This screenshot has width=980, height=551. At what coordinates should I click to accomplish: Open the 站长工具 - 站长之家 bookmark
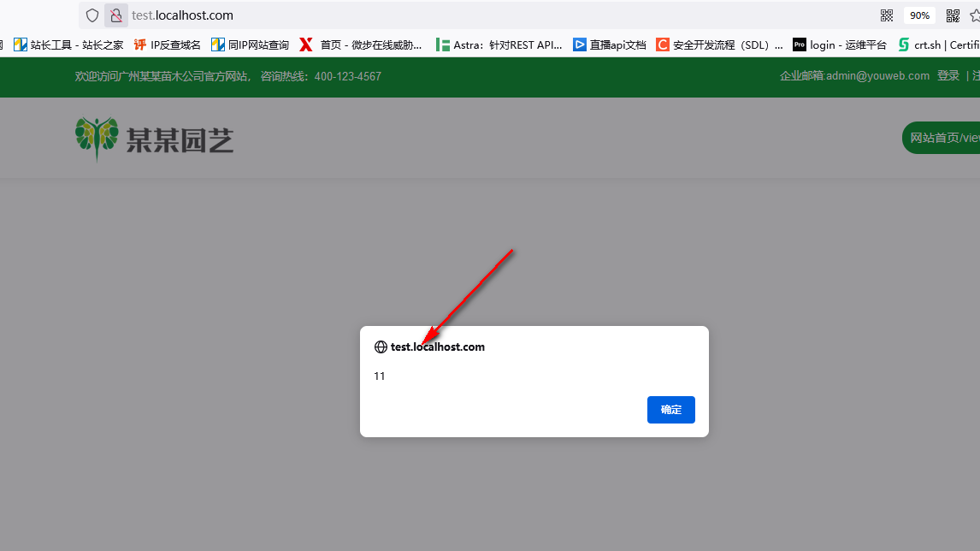pyautogui.click(x=68, y=45)
